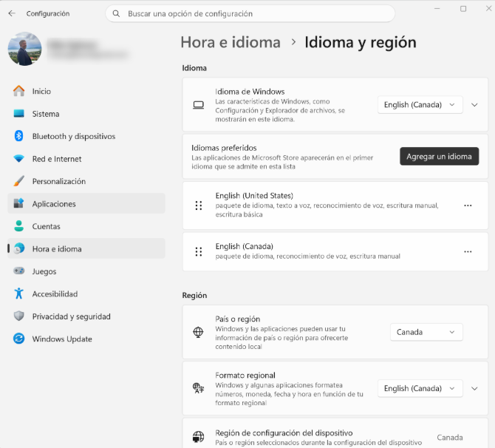Screen dimensions: 495x448
Task: Click the Hora e idioma globe-clock icon
Action: coord(19,248)
